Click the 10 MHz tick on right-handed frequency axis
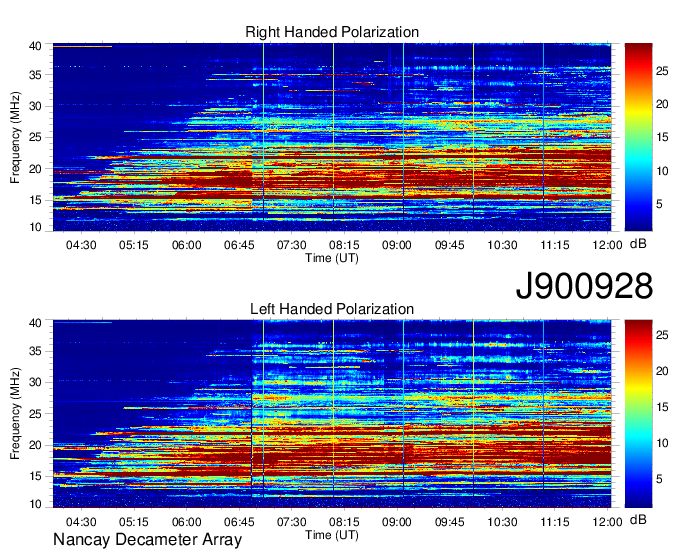680x552 pixels. point(35,227)
